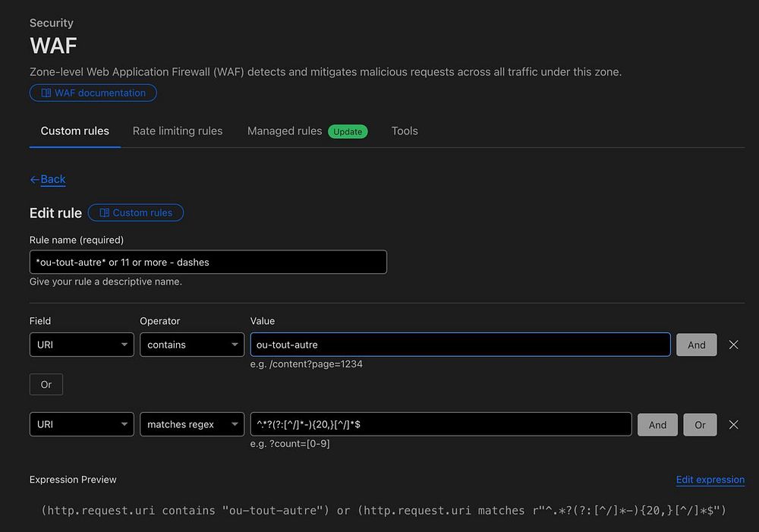The width and height of the screenshot is (759, 532).
Task: Switch to Rate limiting rules tab
Action: point(178,131)
